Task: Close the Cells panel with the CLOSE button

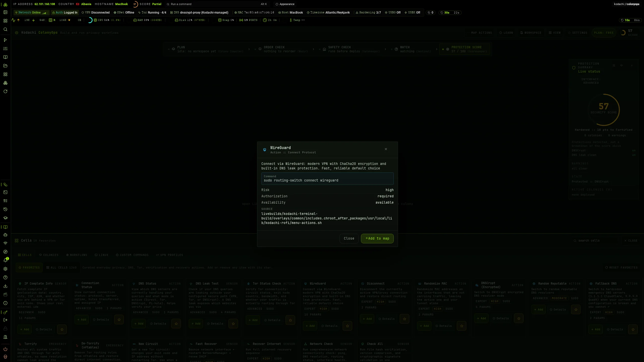Action: coord(631,241)
